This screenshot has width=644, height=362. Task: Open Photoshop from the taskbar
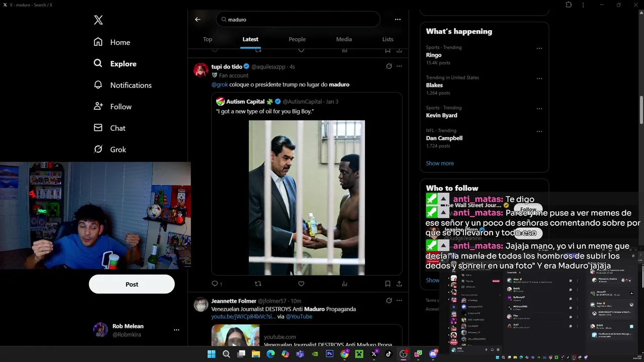[x=330, y=354]
